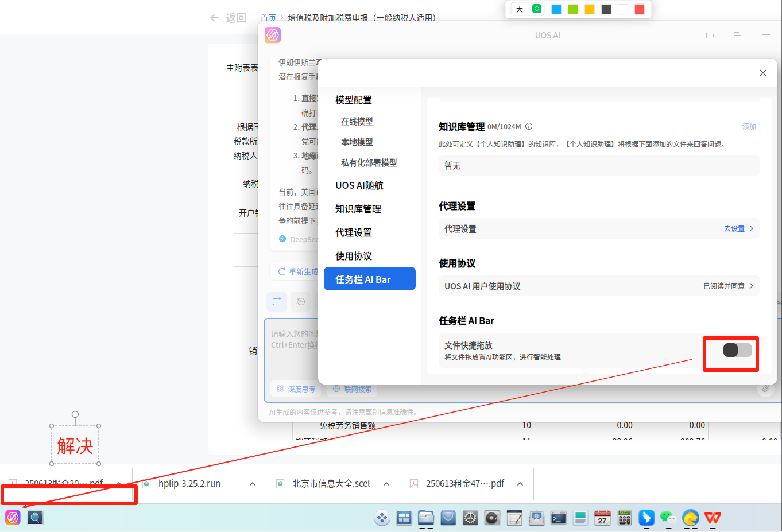Open the multitasking view in the dock

pyautogui.click(x=404, y=518)
